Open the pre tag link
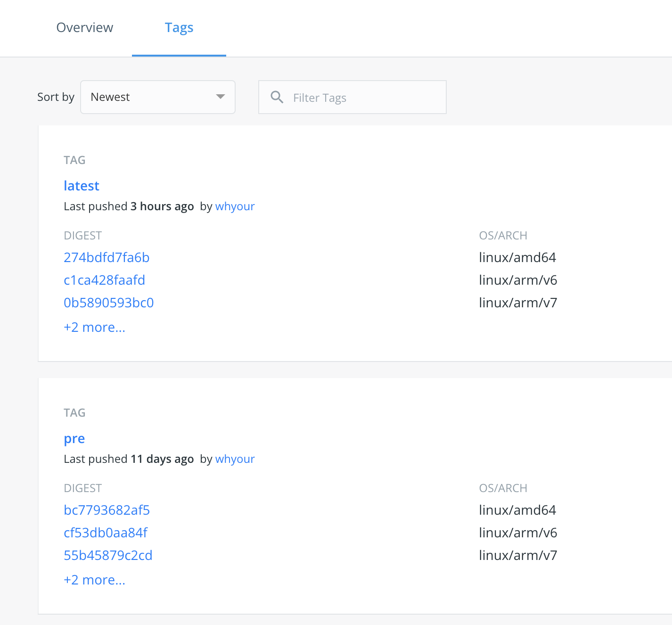This screenshot has height=625, width=672. 74,439
